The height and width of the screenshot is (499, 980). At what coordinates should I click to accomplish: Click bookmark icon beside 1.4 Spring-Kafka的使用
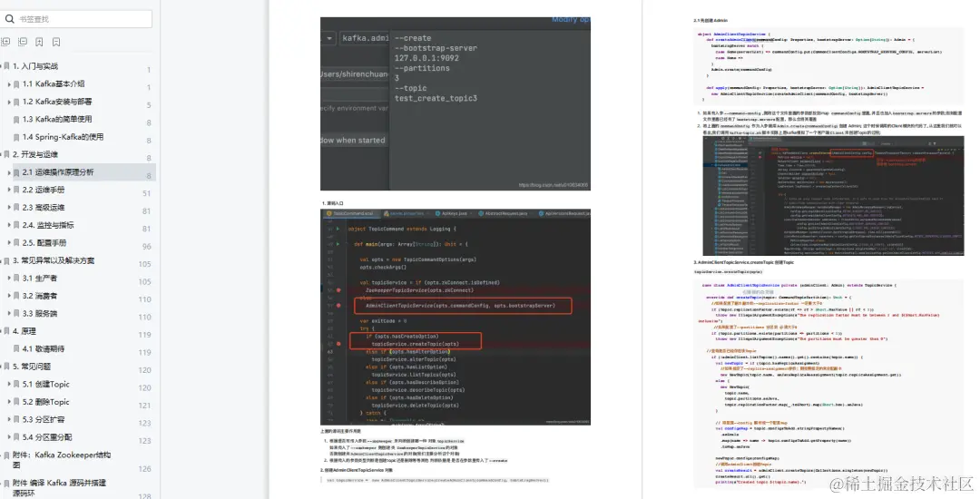point(17,137)
